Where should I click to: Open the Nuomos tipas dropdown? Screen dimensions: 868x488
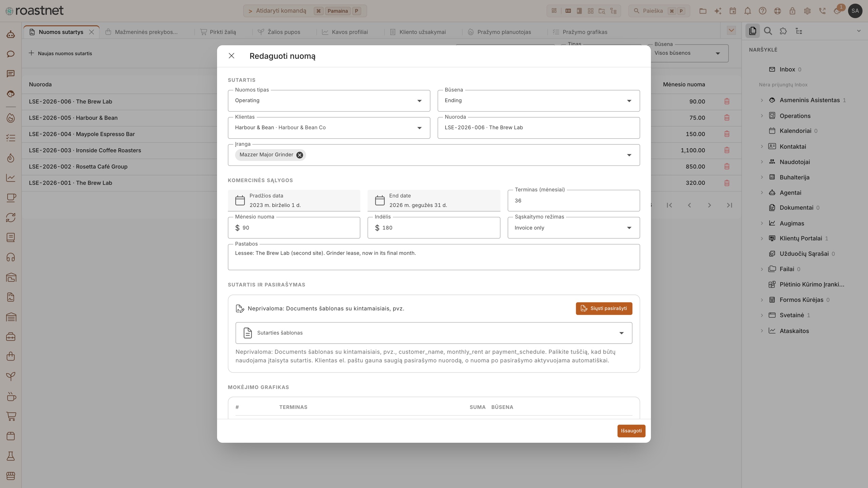(x=329, y=101)
